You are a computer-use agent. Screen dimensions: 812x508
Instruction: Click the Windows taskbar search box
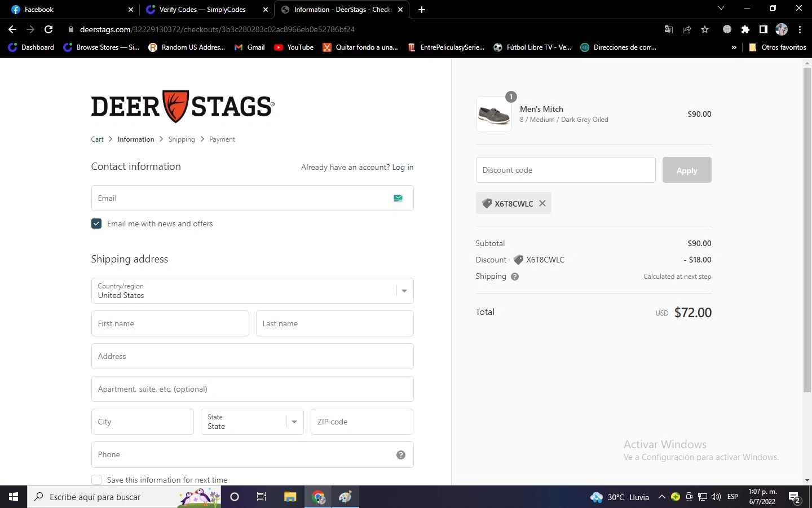[x=124, y=497]
